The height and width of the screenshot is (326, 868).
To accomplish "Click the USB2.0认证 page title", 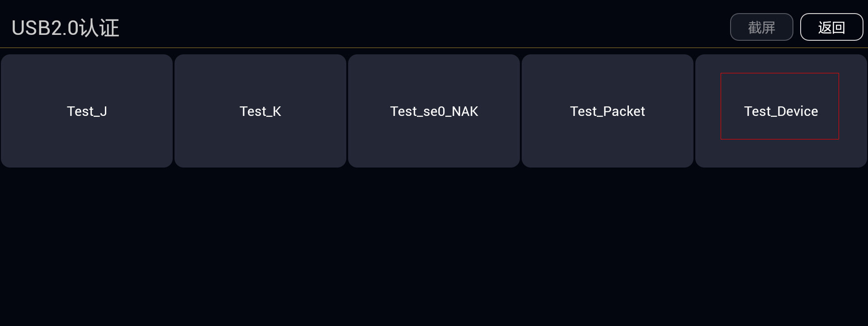I will (x=66, y=28).
